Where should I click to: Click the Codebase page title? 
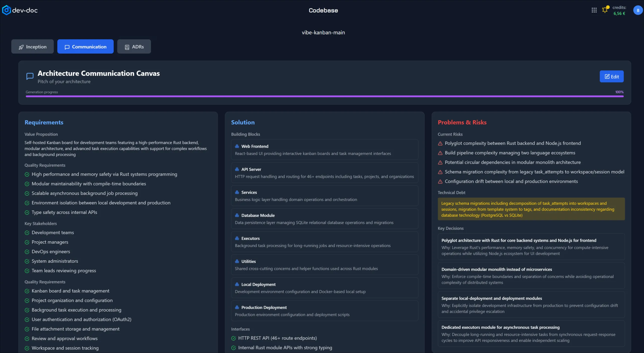point(323,10)
